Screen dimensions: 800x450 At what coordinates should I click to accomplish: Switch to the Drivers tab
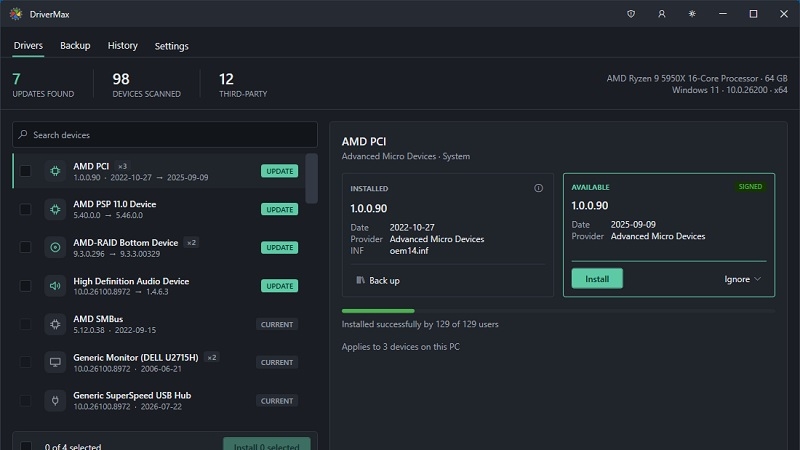point(28,45)
